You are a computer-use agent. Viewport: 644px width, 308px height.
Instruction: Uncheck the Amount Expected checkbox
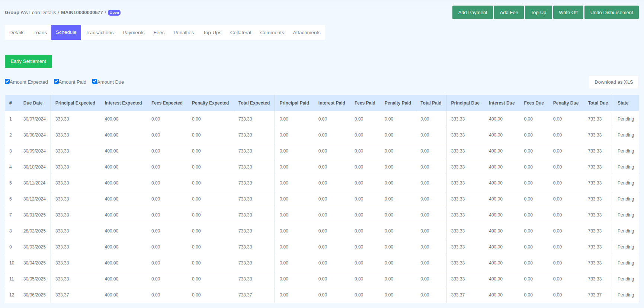(7, 81)
